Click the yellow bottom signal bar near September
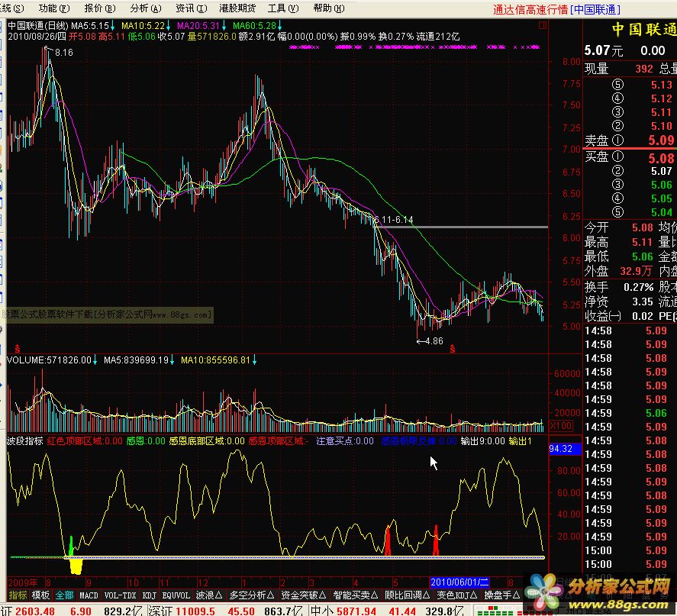The height and width of the screenshot is (616, 677). tap(76, 566)
